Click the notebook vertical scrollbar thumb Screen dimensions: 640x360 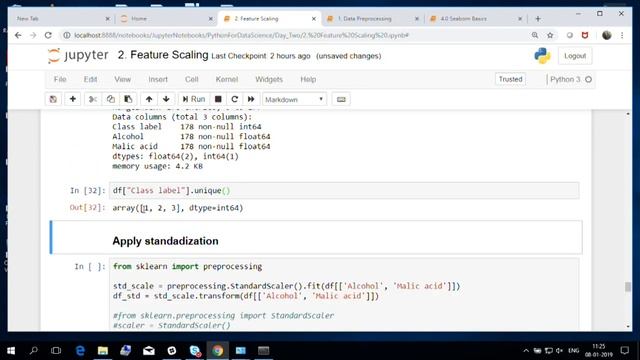[628, 287]
